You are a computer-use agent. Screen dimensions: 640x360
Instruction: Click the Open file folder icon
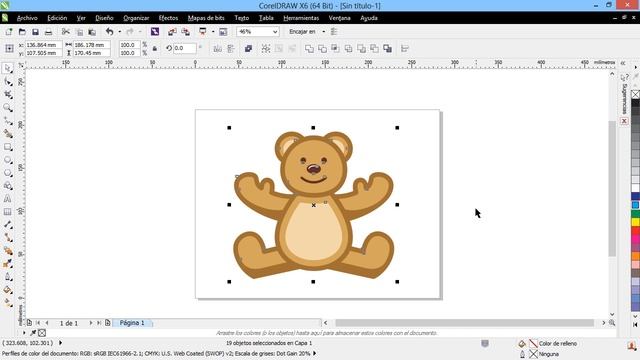22,32
